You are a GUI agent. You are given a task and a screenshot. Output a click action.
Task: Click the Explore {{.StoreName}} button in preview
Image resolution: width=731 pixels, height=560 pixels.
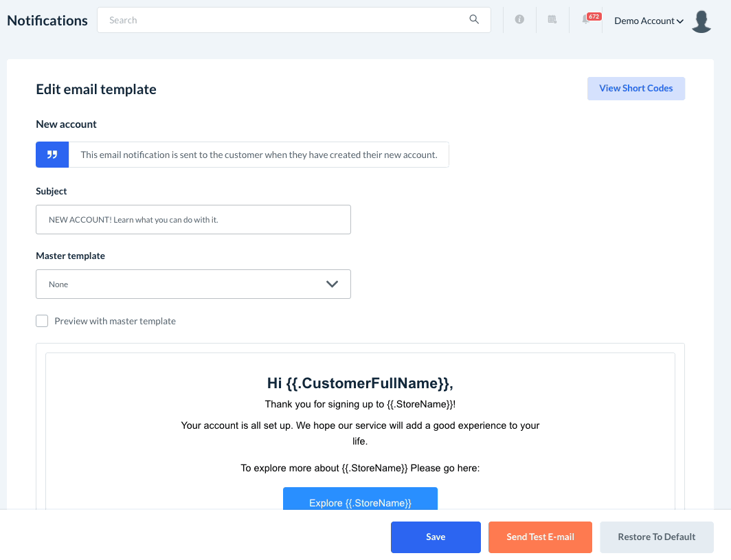[x=360, y=501]
